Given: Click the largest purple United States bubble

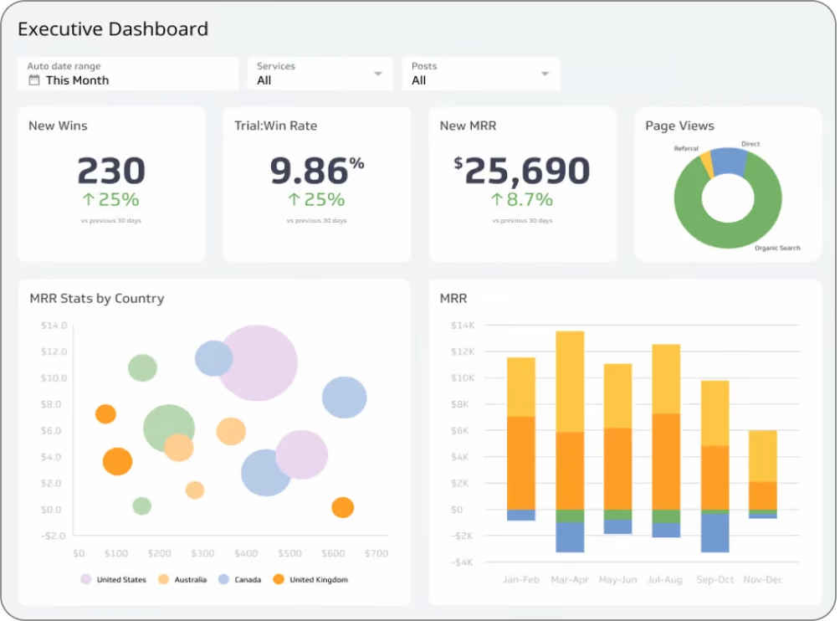Looking at the screenshot, I should pos(258,363).
